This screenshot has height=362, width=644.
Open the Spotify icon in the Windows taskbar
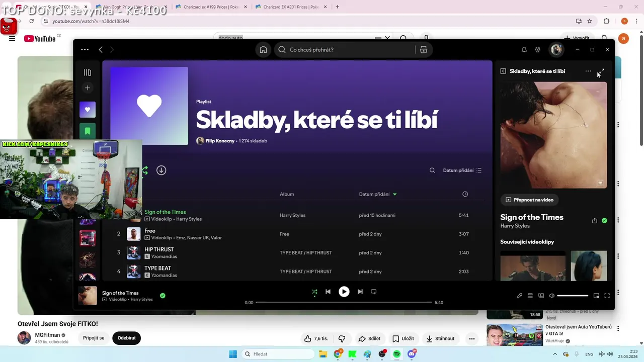(x=396, y=354)
